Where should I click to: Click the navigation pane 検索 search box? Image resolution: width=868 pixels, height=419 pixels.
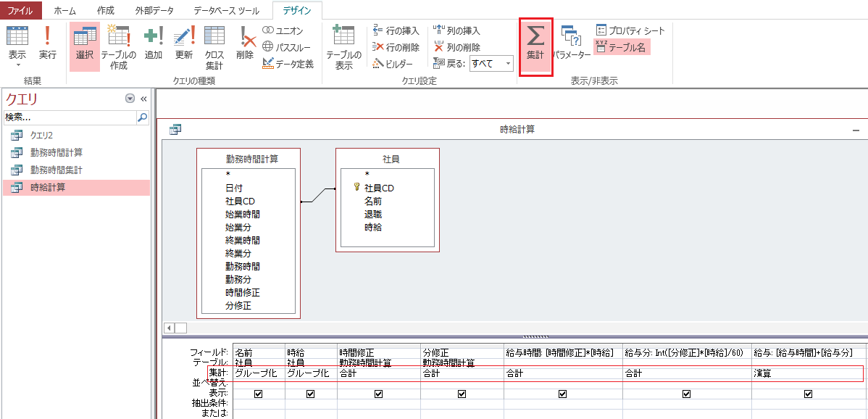click(69, 117)
